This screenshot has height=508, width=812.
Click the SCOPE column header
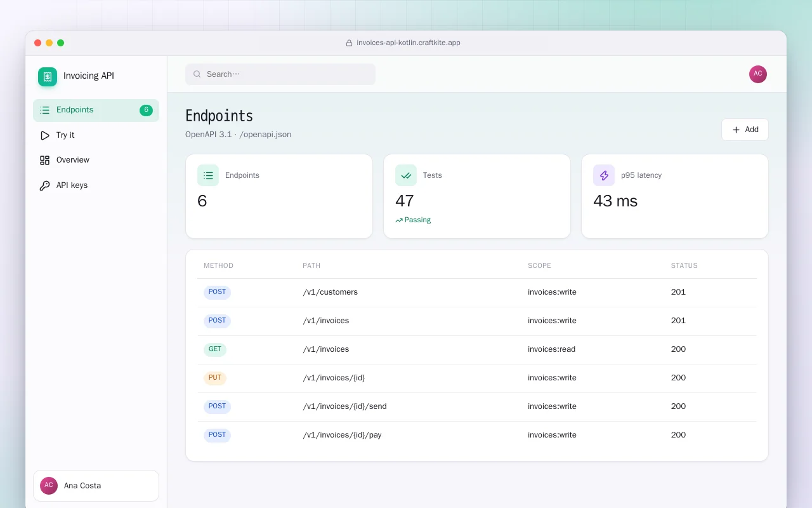click(539, 266)
